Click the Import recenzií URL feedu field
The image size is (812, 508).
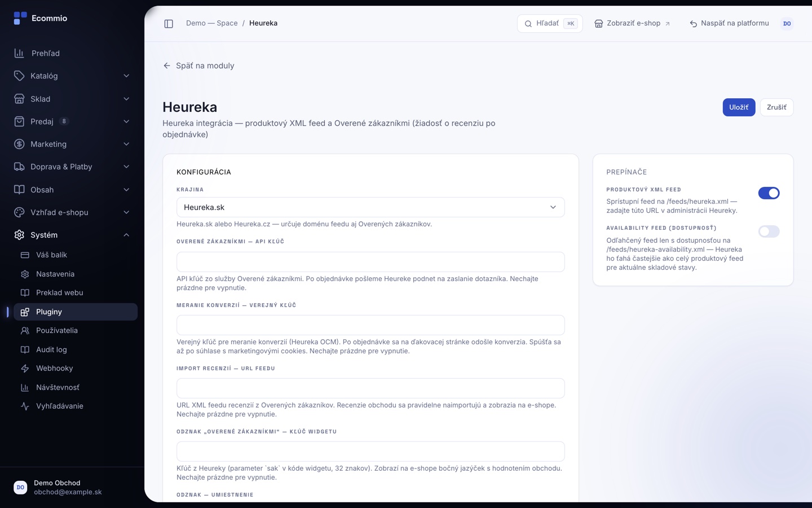(370, 388)
